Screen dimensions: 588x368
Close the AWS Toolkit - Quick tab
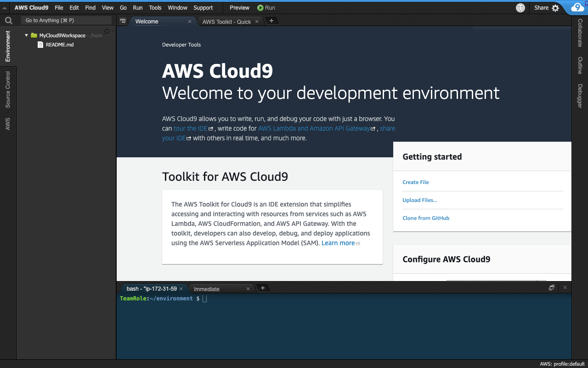click(257, 22)
